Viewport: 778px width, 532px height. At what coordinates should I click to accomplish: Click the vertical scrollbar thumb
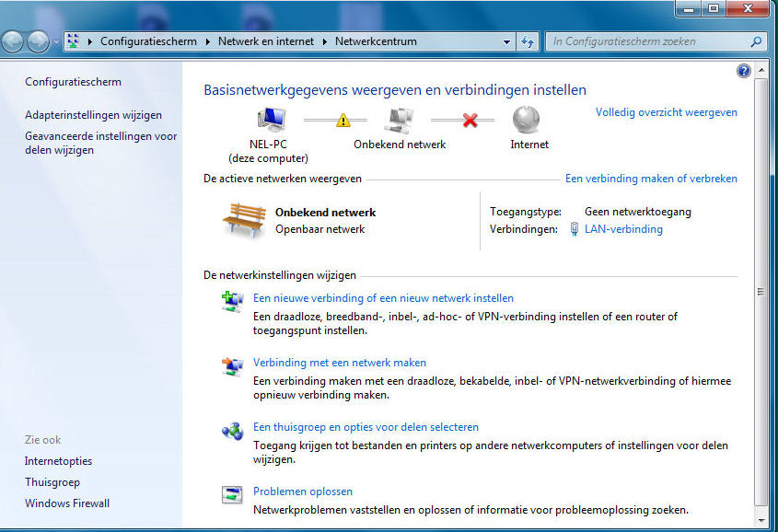[x=761, y=292]
